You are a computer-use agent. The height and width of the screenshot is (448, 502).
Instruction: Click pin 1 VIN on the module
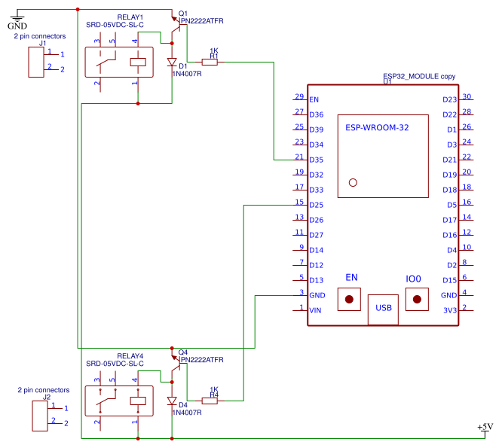point(300,310)
